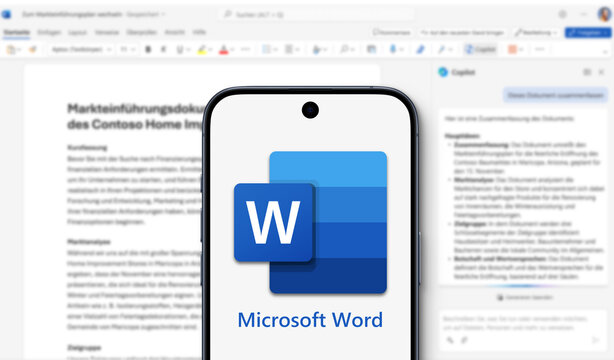Open the settings gear in the title bar
The image size is (614, 360).
click(562, 14)
